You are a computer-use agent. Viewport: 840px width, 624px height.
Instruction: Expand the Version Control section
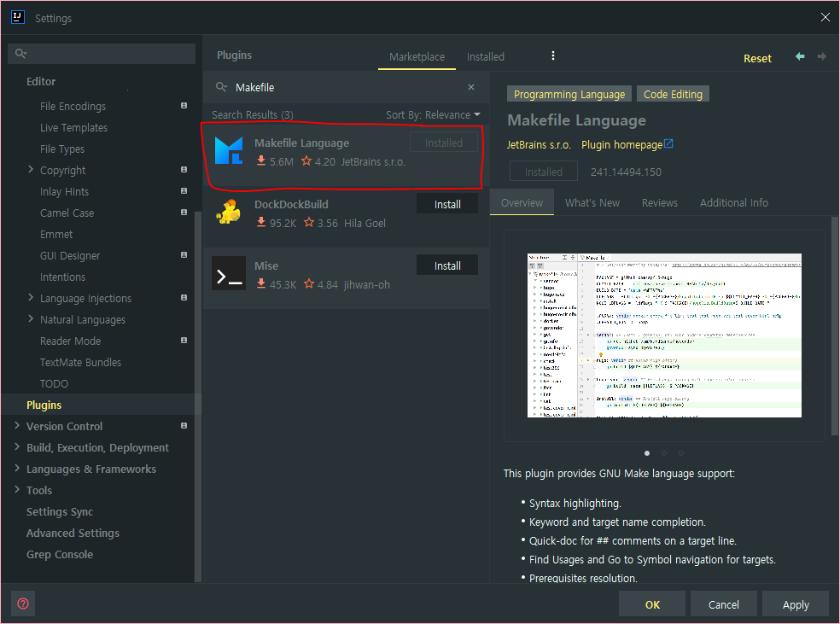pyautogui.click(x=17, y=425)
